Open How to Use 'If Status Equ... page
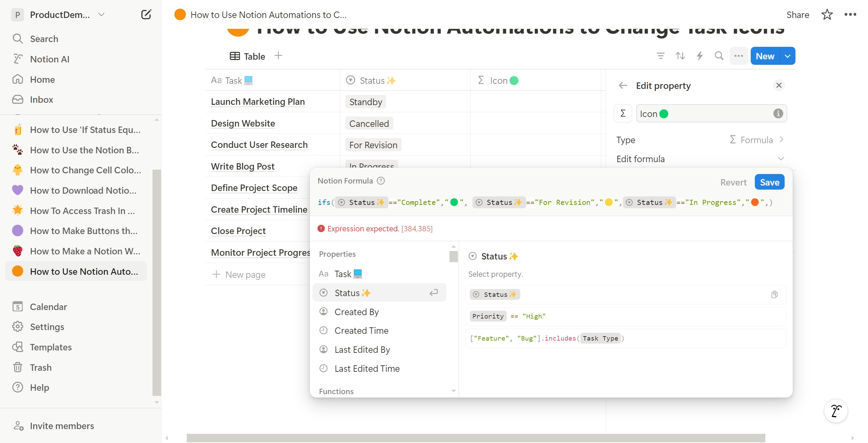This screenshot has width=868, height=443. (77, 130)
